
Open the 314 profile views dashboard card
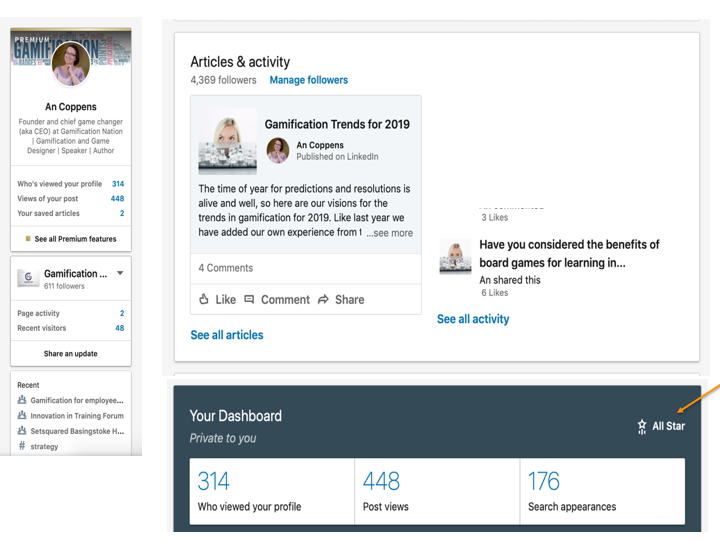point(272,491)
